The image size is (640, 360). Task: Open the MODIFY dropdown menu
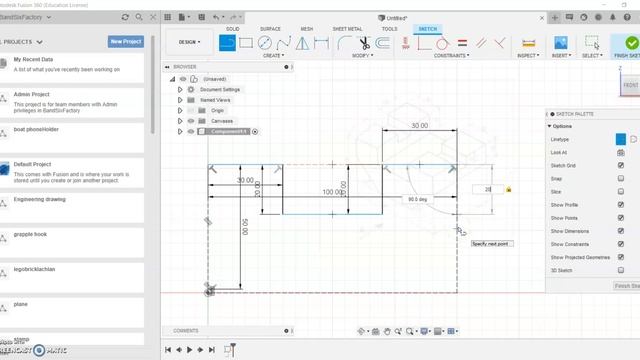(362, 56)
